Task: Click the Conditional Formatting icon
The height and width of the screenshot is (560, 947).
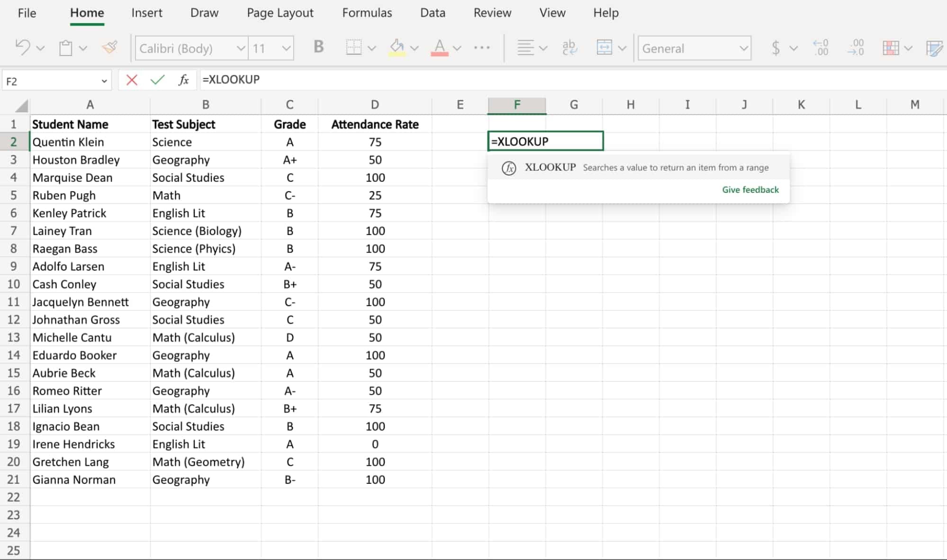Action: [x=891, y=48]
